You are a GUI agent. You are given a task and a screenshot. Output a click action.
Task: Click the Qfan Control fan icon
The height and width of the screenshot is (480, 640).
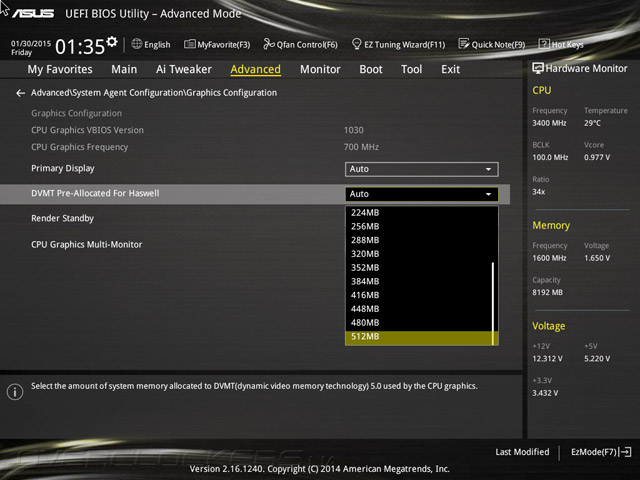point(269,44)
